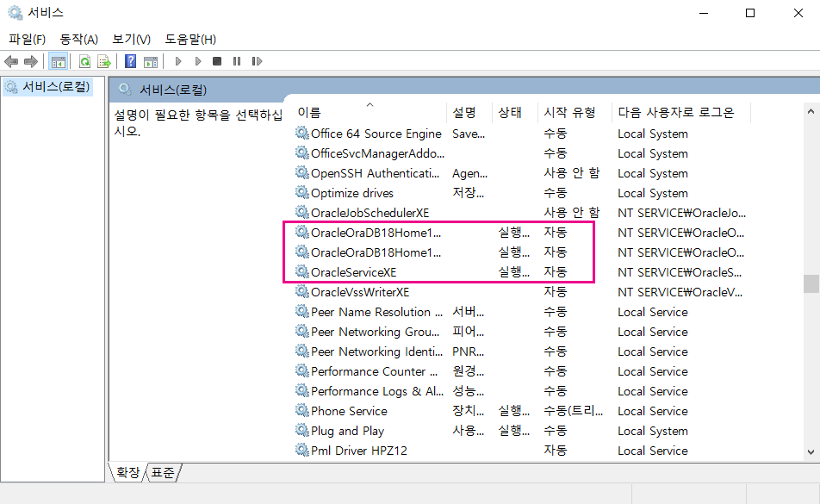The height and width of the screenshot is (504, 820).
Task: Switch to the 확장 tab
Action: pyautogui.click(x=127, y=473)
